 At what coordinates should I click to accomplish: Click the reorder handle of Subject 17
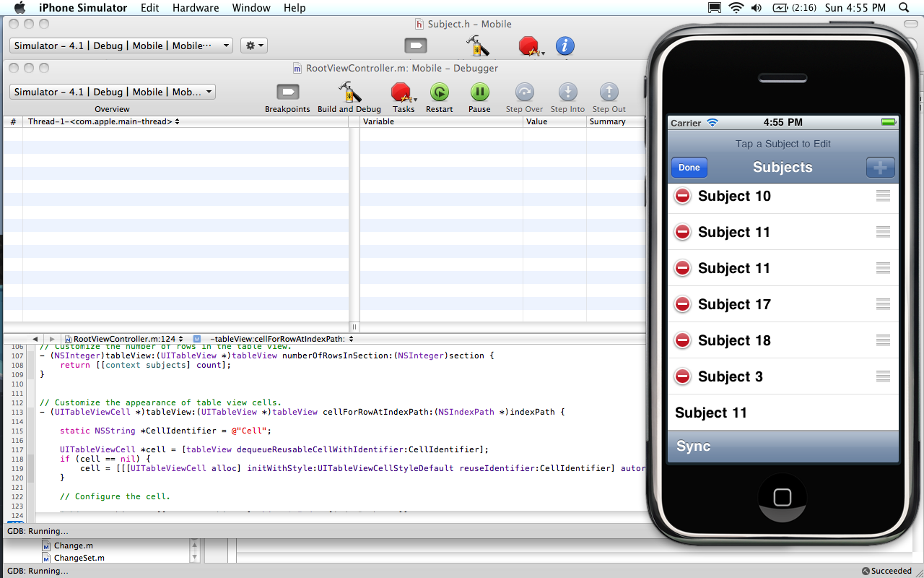883,304
